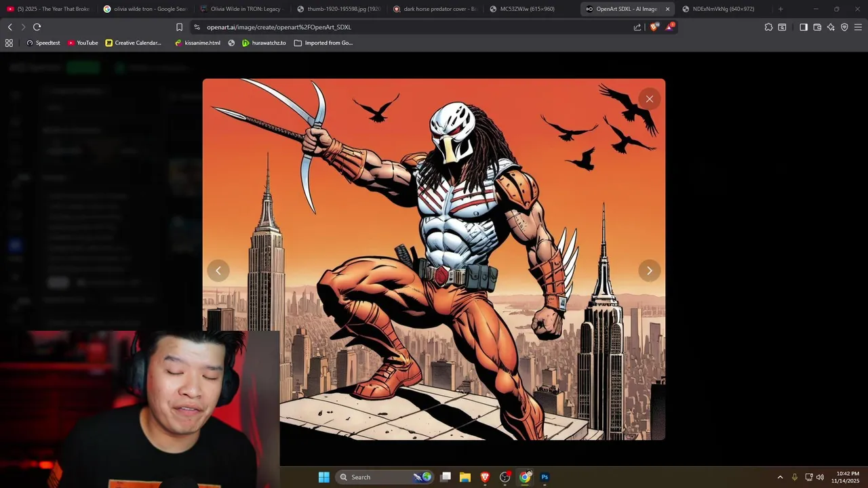Go back in browser history
This screenshot has height=488, width=868.
(x=9, y=27)
